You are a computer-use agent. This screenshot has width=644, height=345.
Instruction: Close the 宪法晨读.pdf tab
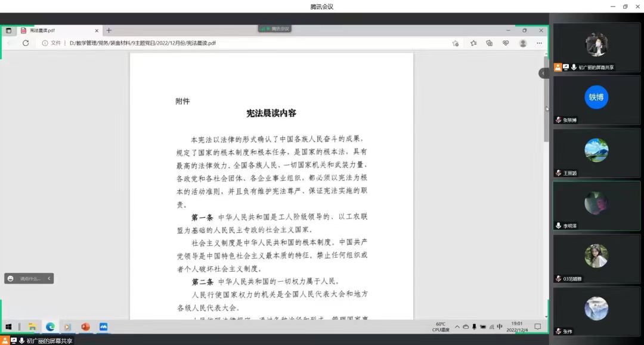97,30
